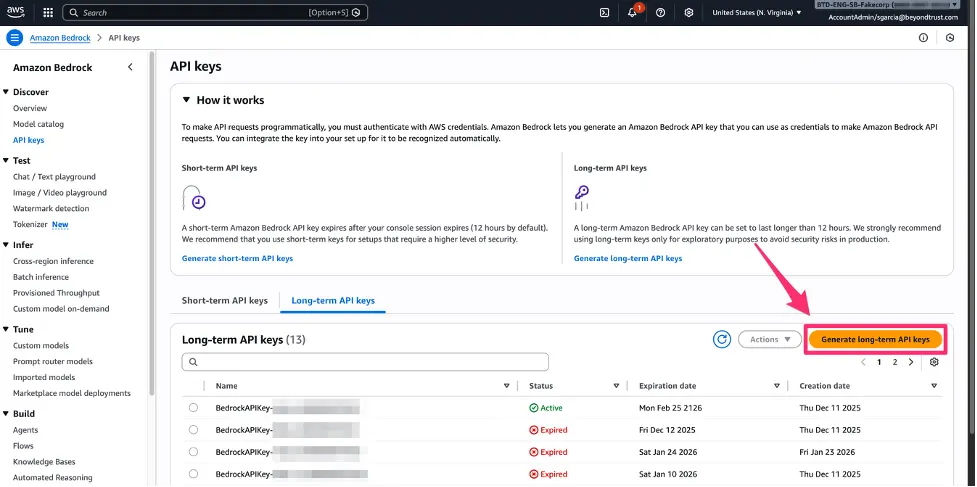Select the key expiring Sat Jan 24 2026
This screenshot has height=487, width=977.
pos(193,452)
